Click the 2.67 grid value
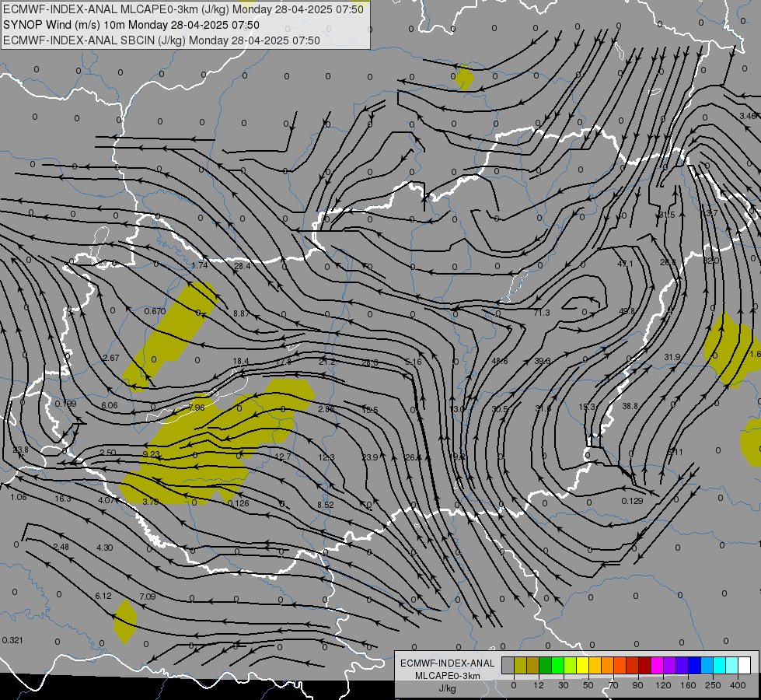Screen dimensions: 761x700 [110, 358]
